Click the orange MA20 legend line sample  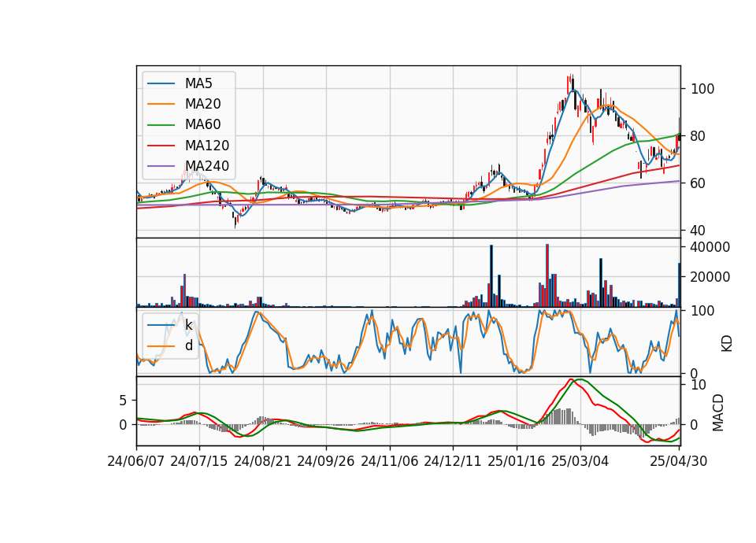pyautogui.click(x=161, y=104)
